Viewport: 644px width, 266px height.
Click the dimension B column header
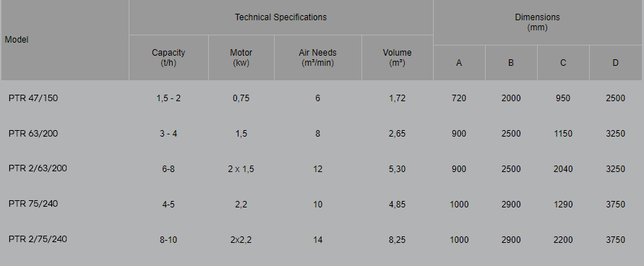511,63
